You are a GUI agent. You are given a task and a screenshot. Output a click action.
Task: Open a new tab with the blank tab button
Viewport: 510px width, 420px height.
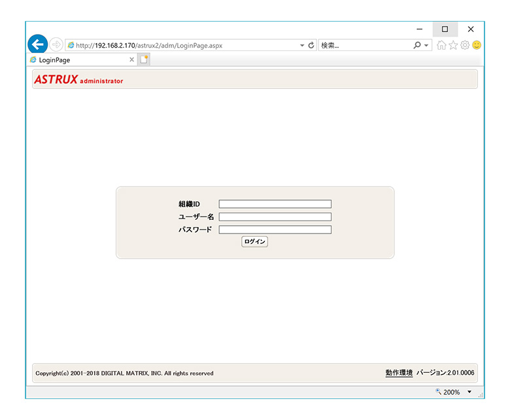point(144,60)
